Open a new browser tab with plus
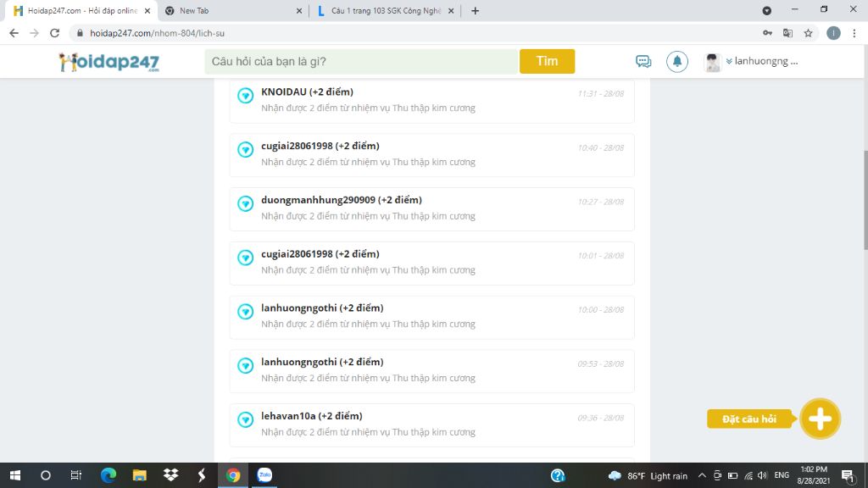868x488 pixels. [x=475, y=10]
